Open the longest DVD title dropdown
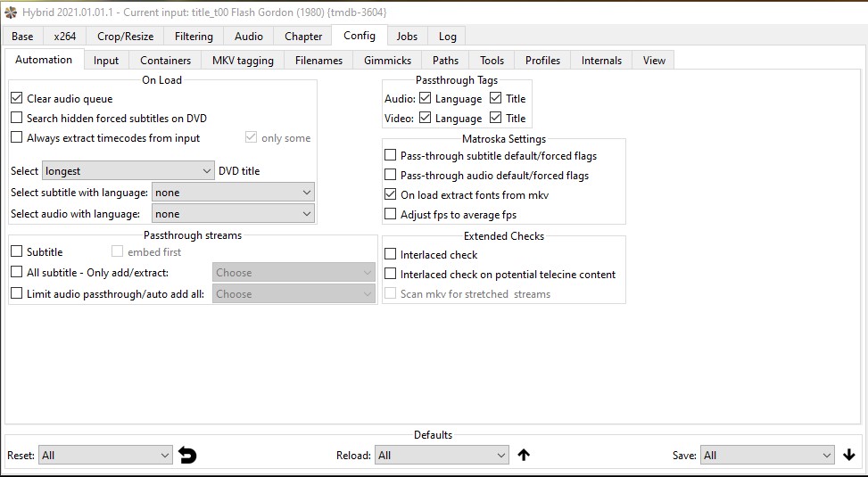The height and width of the screenshot is (477, 868). tap(128, 171)
